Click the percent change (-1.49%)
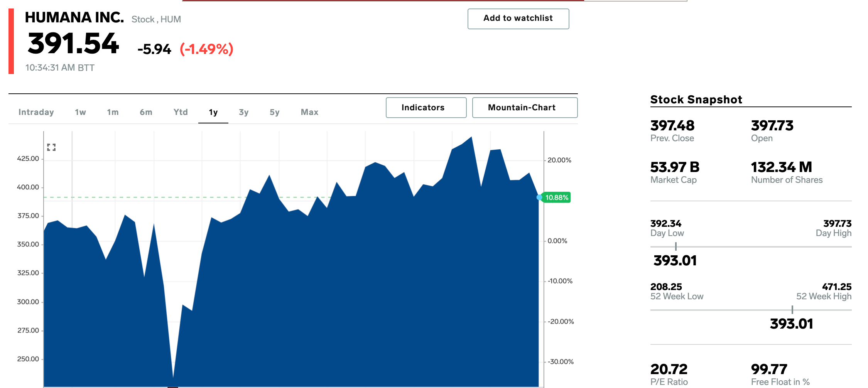The image size is (868, 388). (206, 49)
